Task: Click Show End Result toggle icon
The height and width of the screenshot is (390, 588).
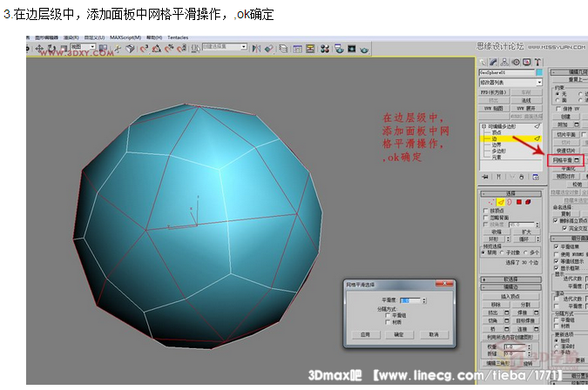Action: click(499, 178)
